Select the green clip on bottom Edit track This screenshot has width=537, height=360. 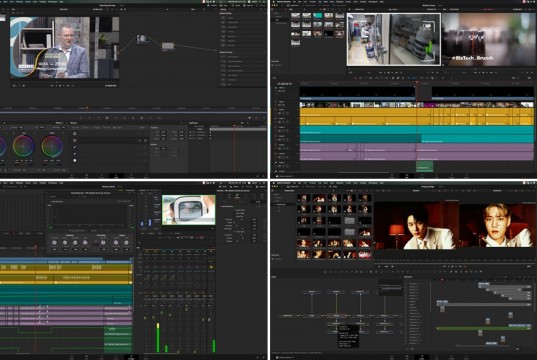click(x=424, y=166)
